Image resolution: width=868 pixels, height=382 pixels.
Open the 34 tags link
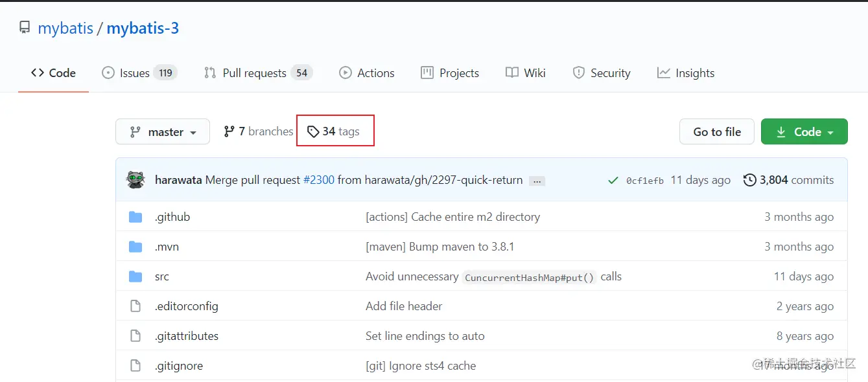334,131
